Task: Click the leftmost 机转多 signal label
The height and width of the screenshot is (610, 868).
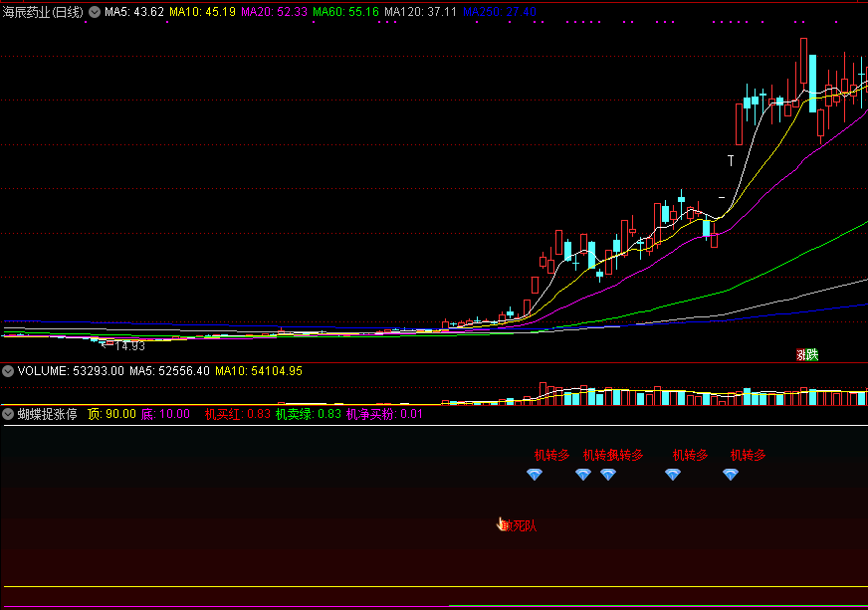Action: (x=551, y=455)
